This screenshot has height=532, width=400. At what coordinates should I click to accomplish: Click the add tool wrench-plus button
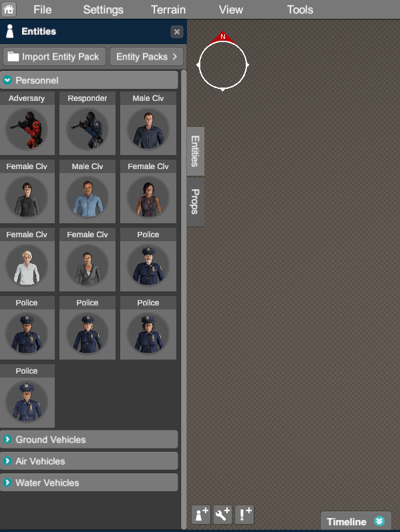(223, 515)
